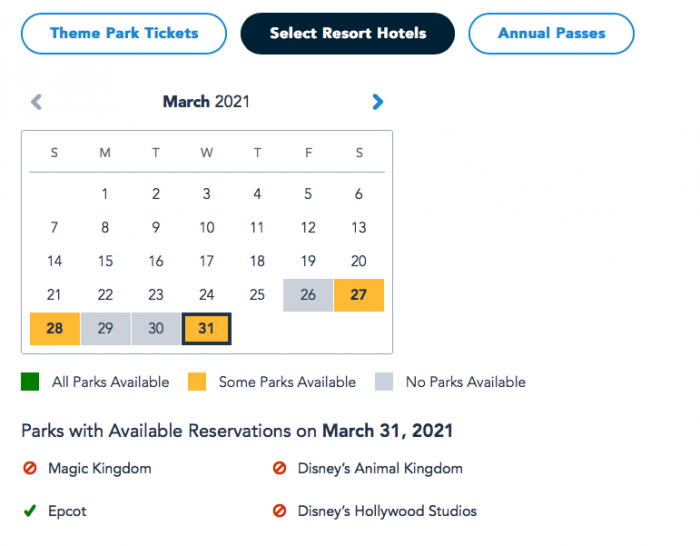Image resolution: width=700 pixels, height=546 pixels.
Task: Pick March 26 on the calendar
Action: (308, 295)
